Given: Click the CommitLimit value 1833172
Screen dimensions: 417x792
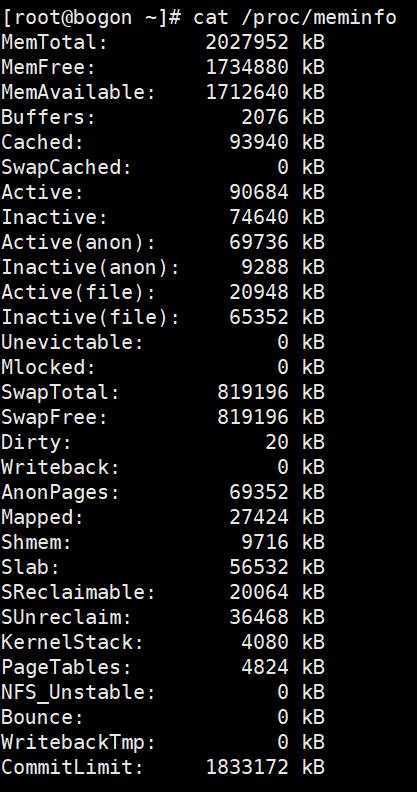Looking at the screenshot, I should [247, 767].
